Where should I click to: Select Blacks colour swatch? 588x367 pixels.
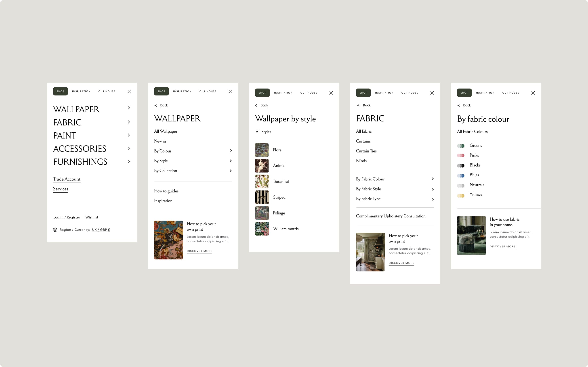point(461,166)
